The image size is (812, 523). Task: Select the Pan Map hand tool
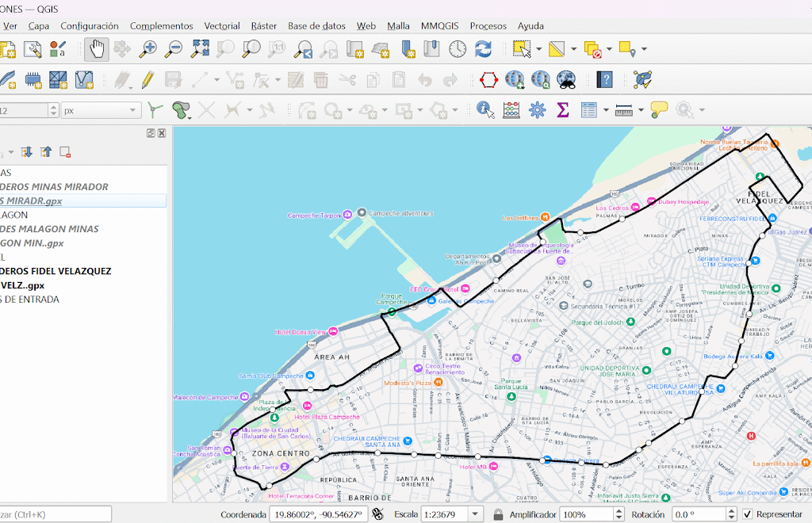pos(97,49)
